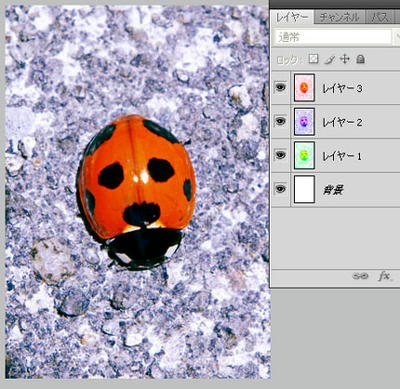Switch to the パス tab
400x389 pixels.
click(380, 17)
